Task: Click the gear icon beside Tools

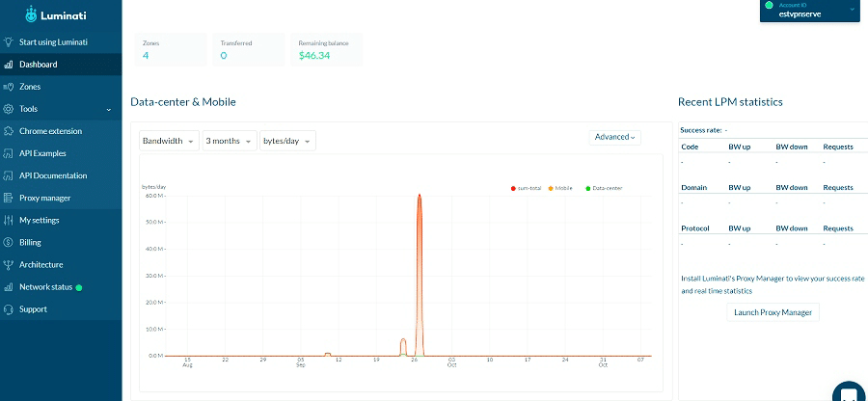Action: point(9,109)
